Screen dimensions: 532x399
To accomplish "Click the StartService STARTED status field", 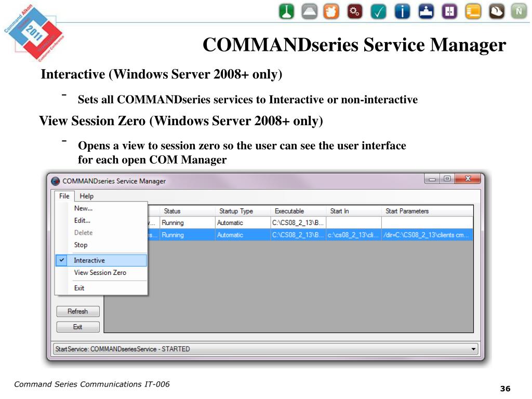I will tap(265, 349).
